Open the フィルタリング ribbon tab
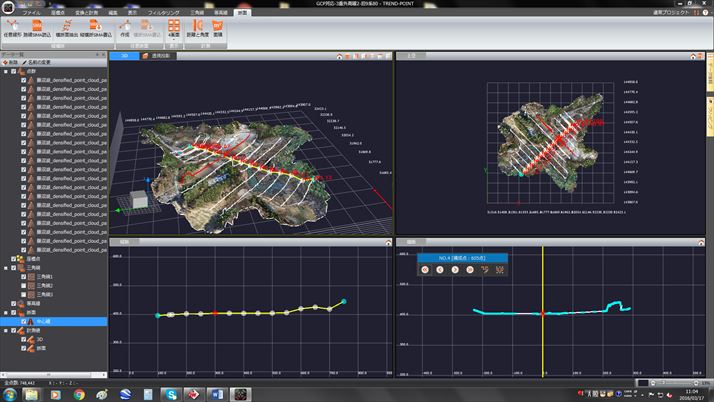714x402 pixels. click(163, 13)
